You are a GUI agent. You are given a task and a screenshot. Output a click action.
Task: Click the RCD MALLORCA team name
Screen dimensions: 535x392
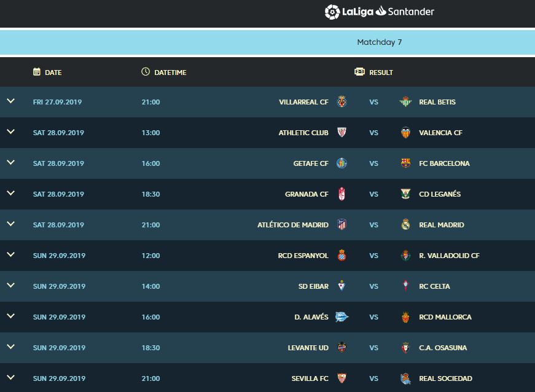pos(445,317)
